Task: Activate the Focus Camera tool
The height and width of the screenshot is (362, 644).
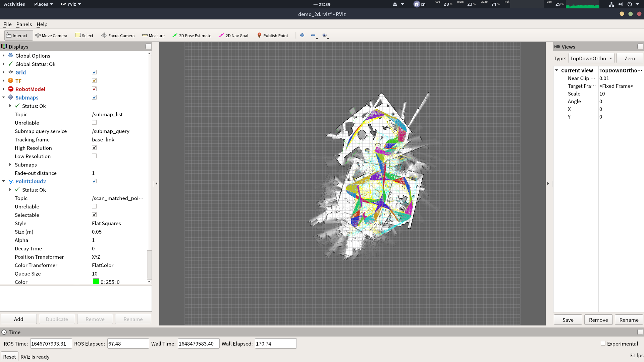Action: pyautogui.click(x=118, y=36)
